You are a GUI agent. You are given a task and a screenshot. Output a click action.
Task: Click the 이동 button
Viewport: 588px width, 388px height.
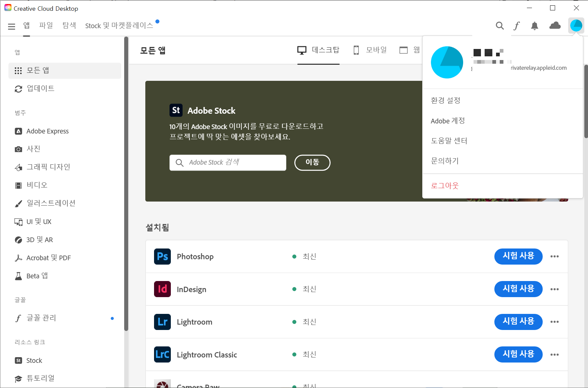[x=312, y=163]
